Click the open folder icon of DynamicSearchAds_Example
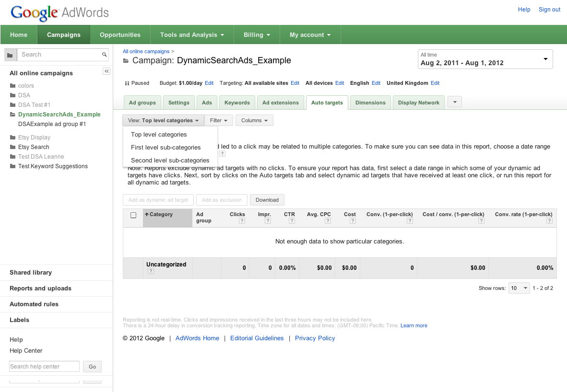Screen dimensions: 567x392 [12, 114]
